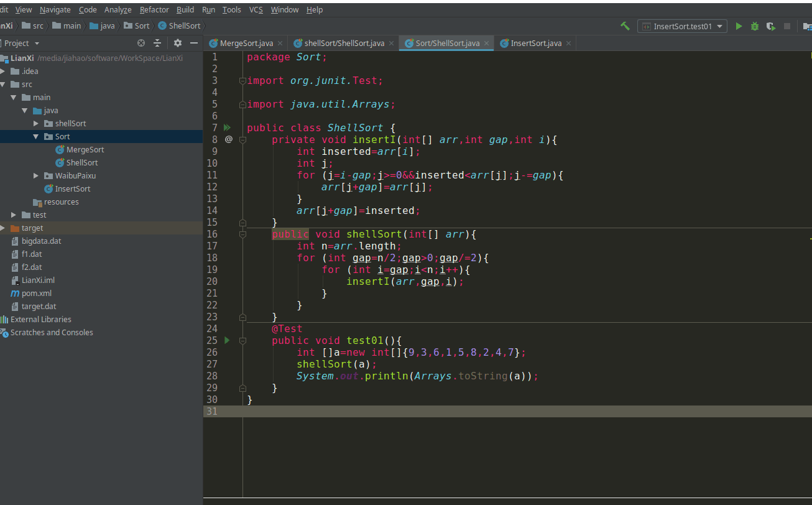Screen dimensions: 812x505
Task: Collapse all nodes in Project panel
Action: click(x=157, y=43)
